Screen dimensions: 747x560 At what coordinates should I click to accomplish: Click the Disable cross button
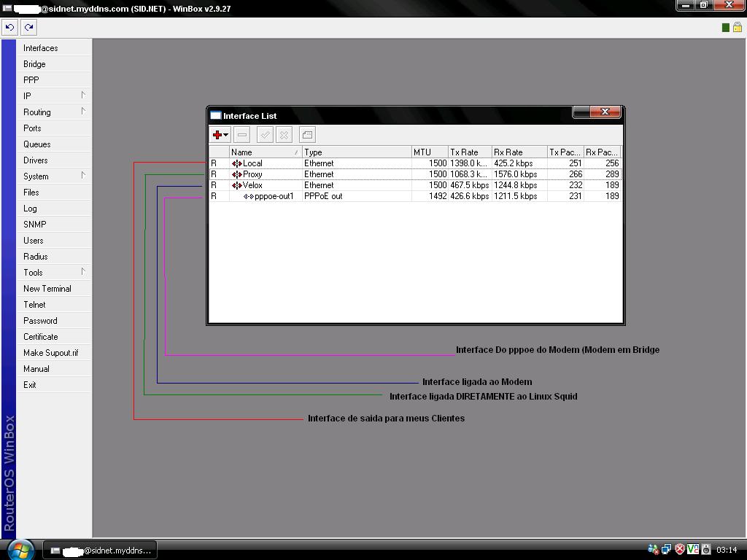(x=284, y=135)
